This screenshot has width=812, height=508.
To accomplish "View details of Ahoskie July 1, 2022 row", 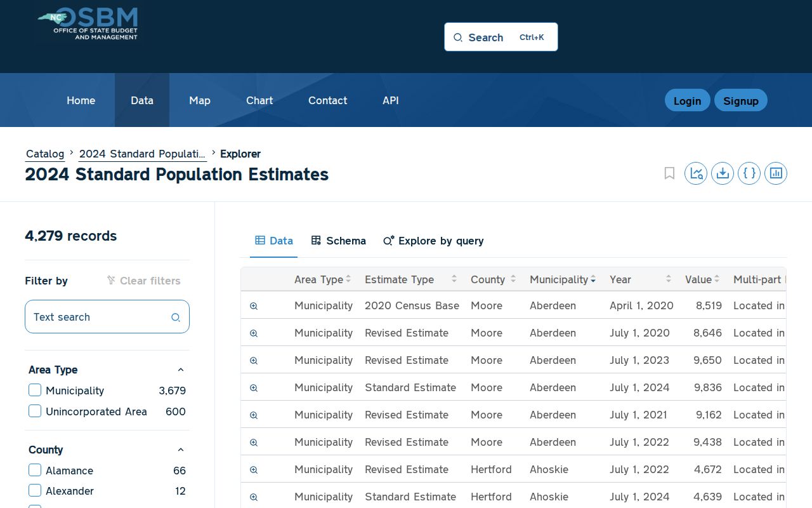I will coord(254,470).
